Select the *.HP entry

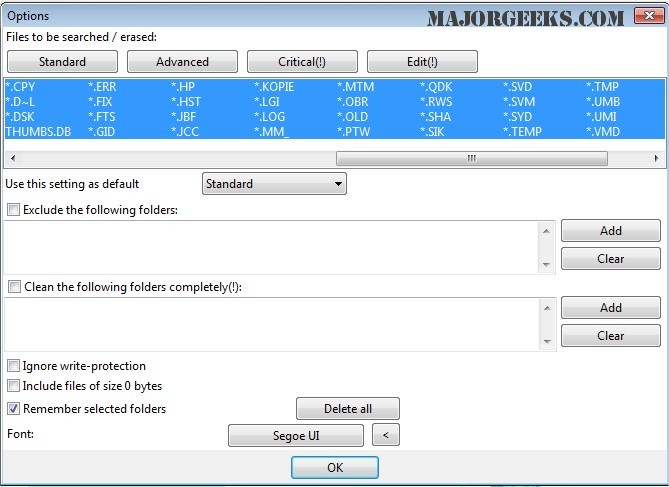pos(183,87)
